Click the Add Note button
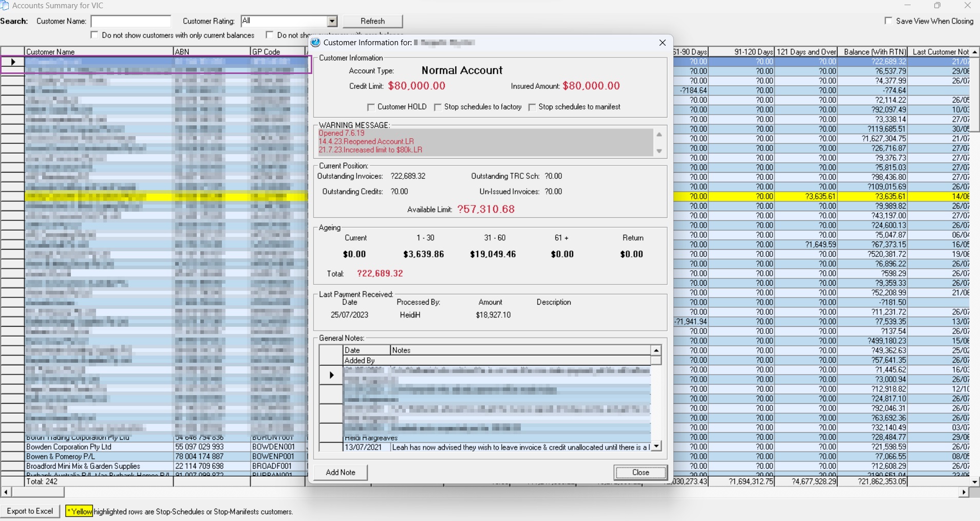 (340, 472)
